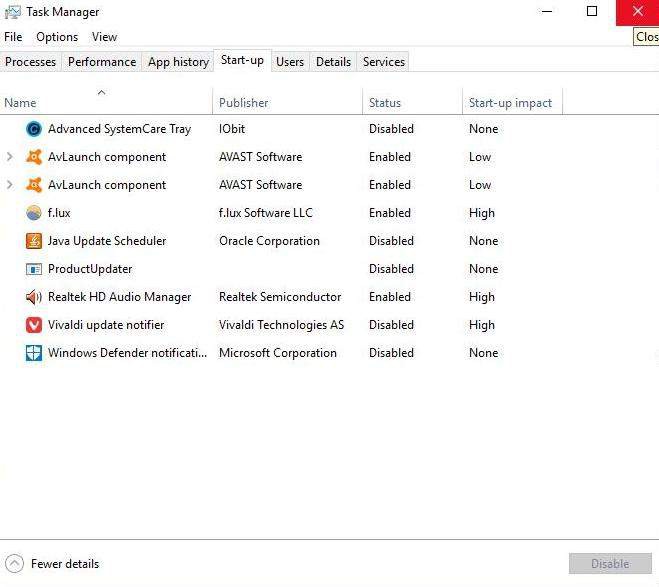Open the View menu
This screenshot has height=587, width=659.
click(105, 37)
